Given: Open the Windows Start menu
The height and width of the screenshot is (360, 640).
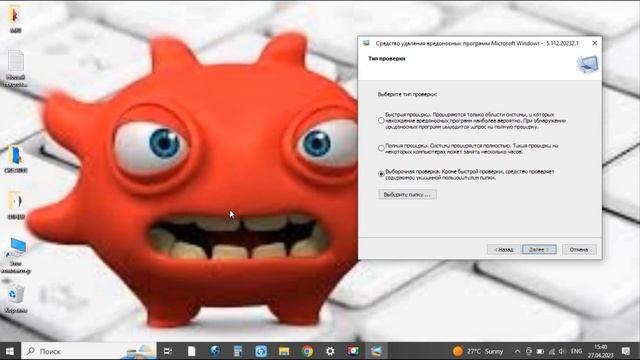Looking at the screenshot, I should click(10, 351).
